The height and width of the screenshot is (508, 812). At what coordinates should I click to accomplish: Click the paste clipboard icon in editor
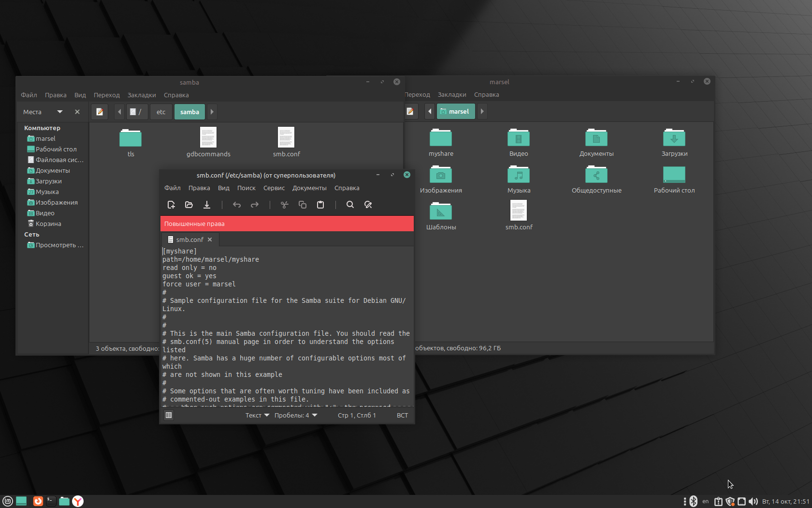[x=320, y=205]
